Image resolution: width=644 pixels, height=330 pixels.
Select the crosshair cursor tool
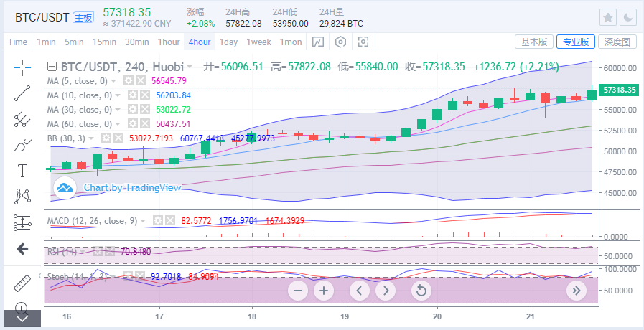[x=22, y=67]
